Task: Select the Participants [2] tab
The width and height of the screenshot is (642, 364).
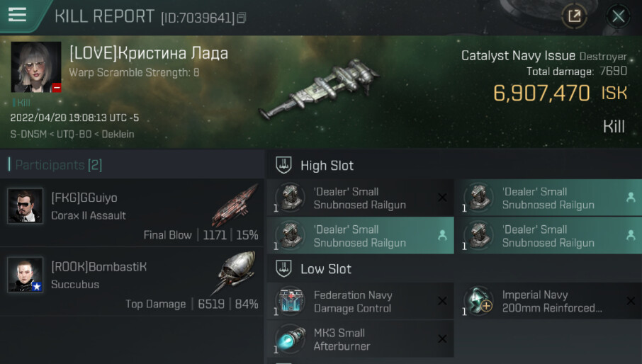Action: tap(55, 165)
